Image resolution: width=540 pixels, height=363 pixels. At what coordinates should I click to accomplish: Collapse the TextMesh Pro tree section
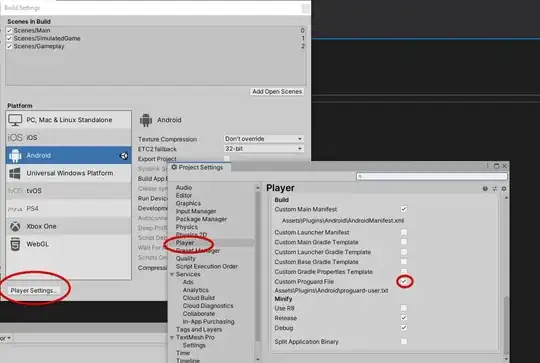coord(172,338)
